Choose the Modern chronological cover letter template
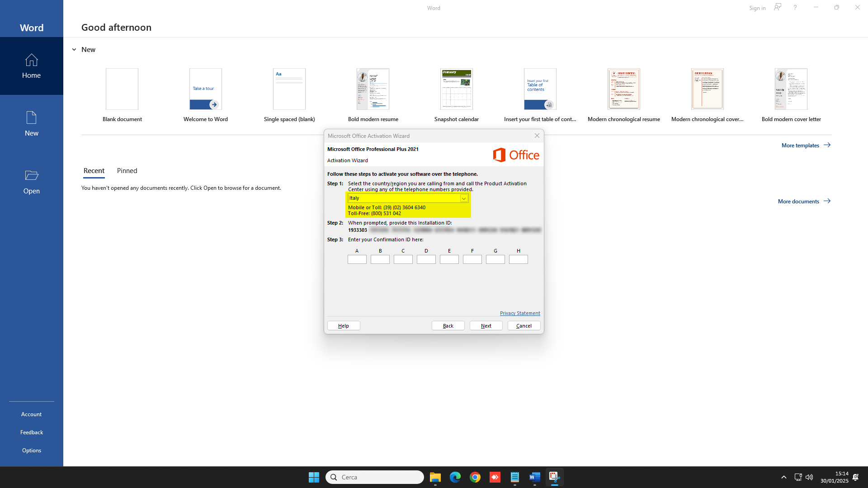868x488 pixels. point(708,89)
